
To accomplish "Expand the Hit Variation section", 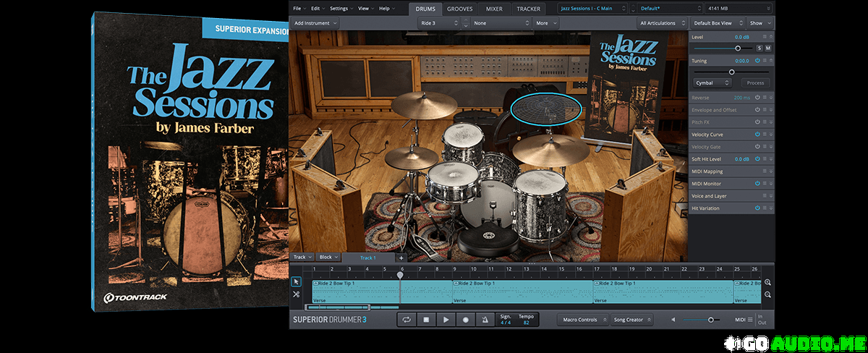I will click(771, 208).
